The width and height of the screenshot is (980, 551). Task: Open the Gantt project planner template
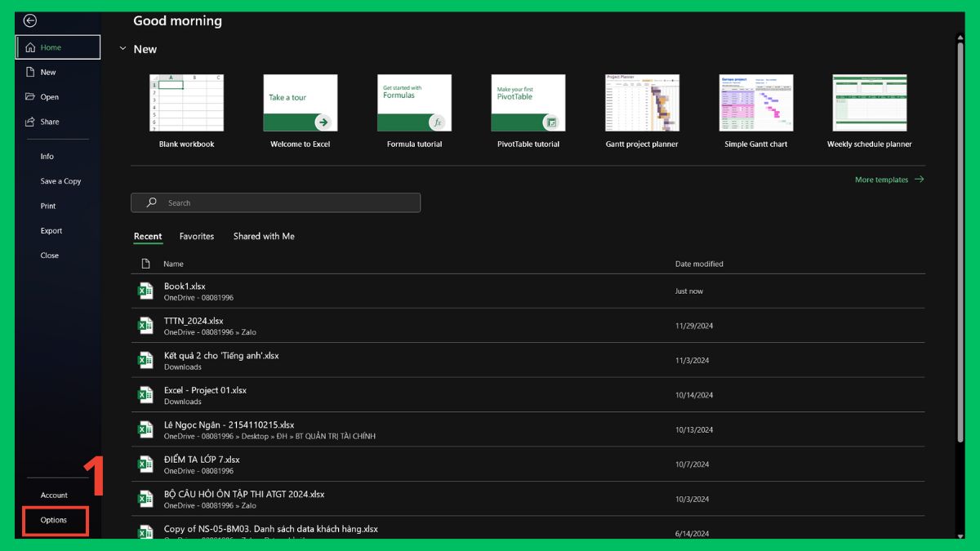642,112
